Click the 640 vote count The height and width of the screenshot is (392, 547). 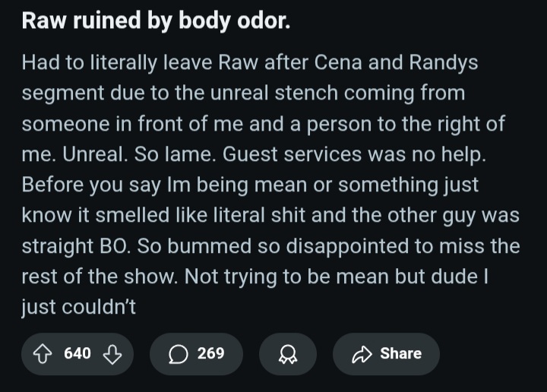pos(77,353)
